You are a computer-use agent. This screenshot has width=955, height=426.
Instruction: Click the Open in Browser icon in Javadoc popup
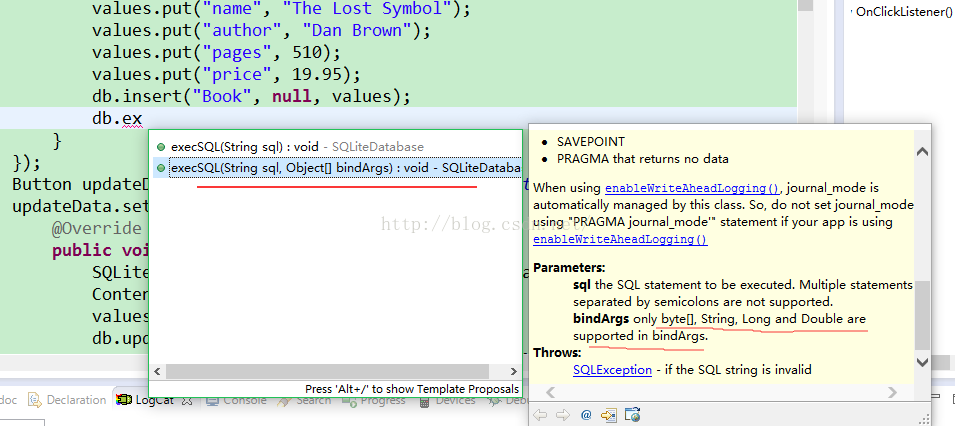630,414
